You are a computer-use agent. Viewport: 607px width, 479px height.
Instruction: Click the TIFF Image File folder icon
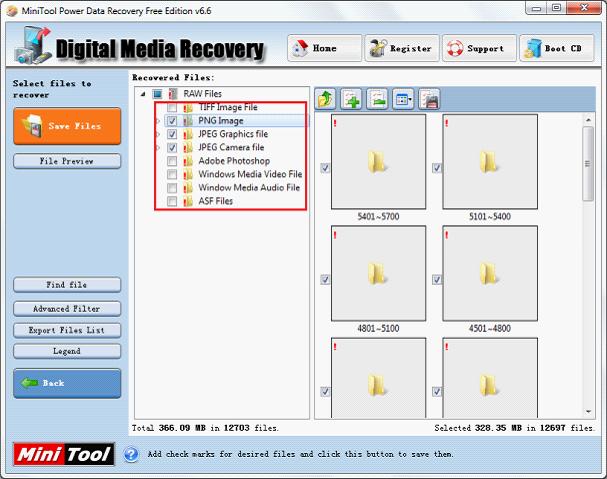(188, 107)
